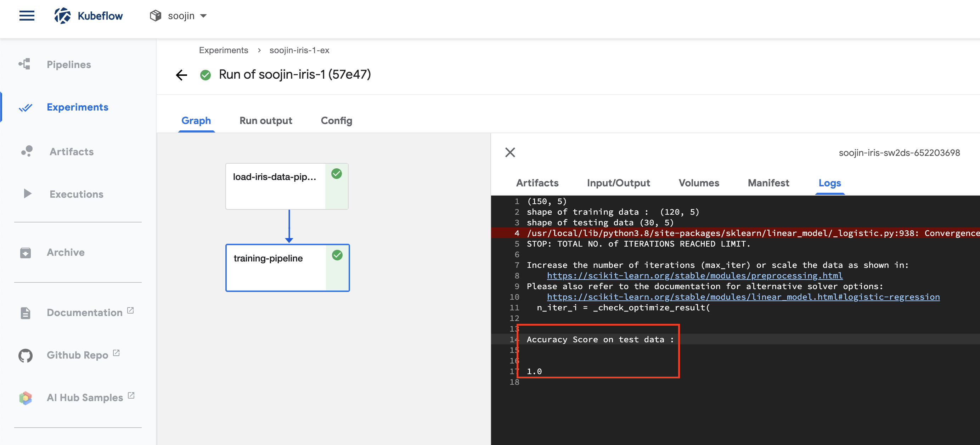
Task: Close the node details side panel
Action: click(510, 152)
